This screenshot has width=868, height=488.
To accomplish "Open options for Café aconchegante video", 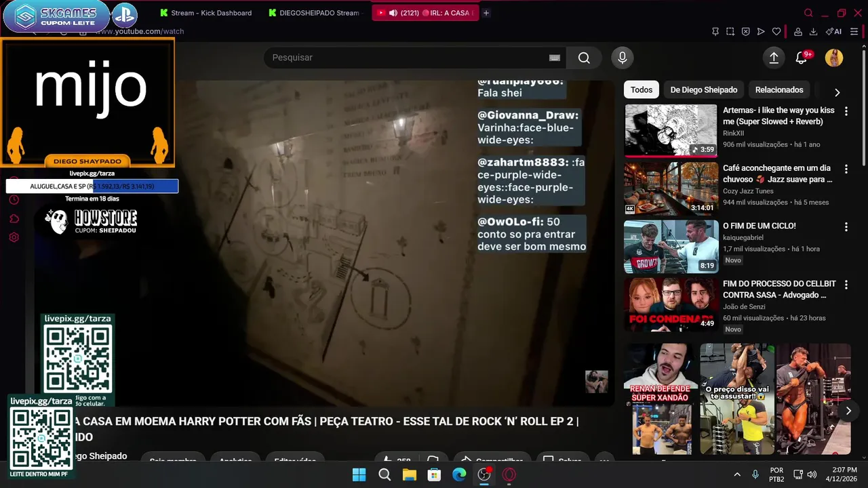I will [x=846, y=169].
